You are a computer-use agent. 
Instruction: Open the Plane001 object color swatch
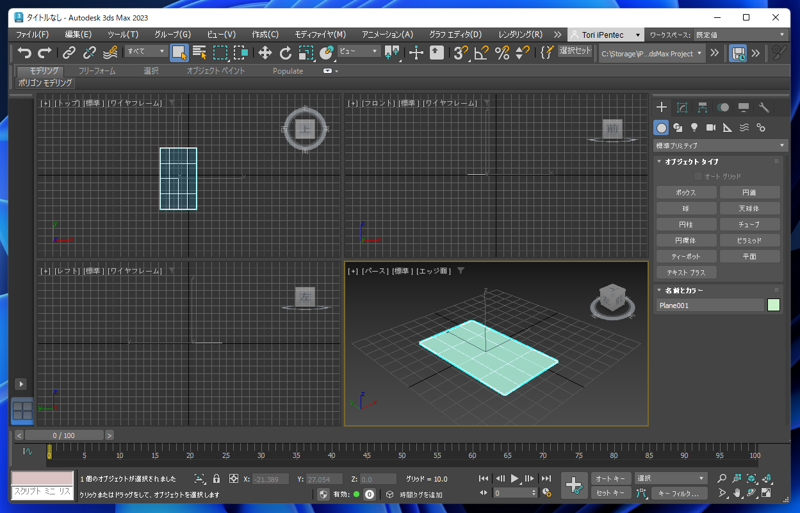(773, 305)
